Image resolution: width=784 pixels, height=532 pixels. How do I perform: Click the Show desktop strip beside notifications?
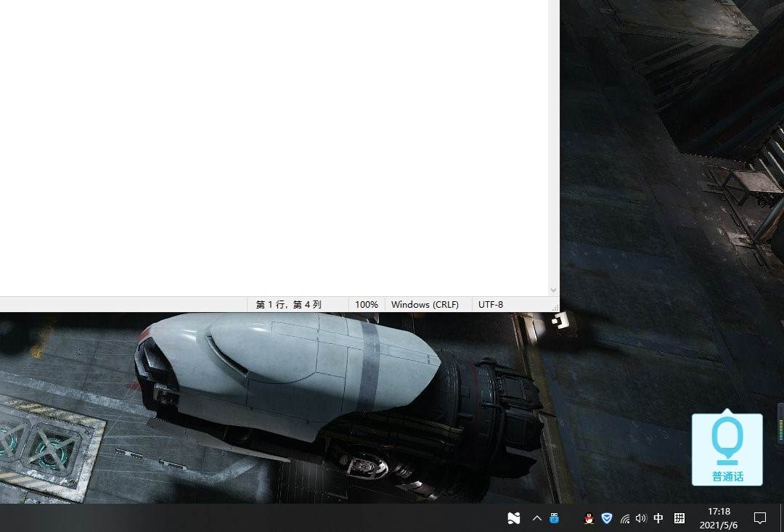point(782,518)
